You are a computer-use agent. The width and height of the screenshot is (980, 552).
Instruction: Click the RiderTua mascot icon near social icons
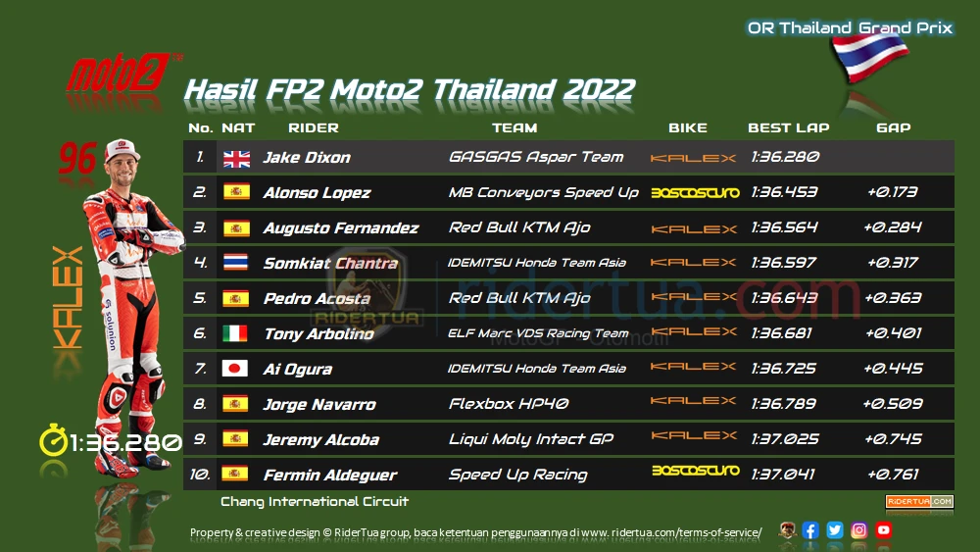787,530
